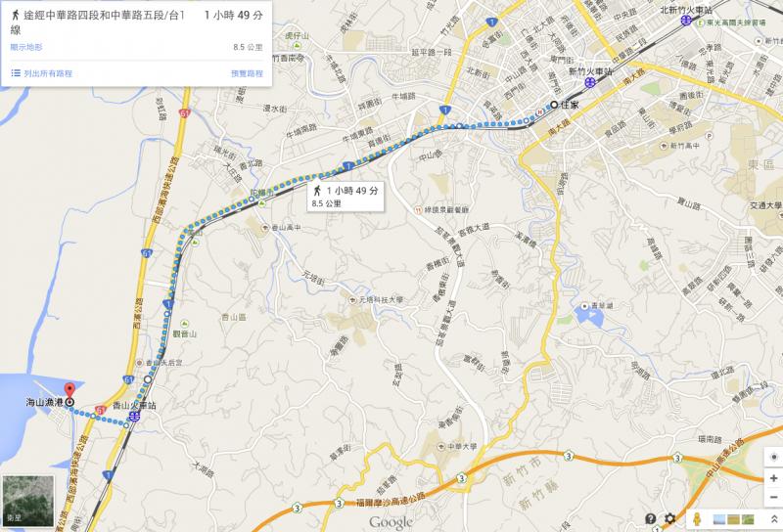Click the 住家 start point marker

(554, 105)
